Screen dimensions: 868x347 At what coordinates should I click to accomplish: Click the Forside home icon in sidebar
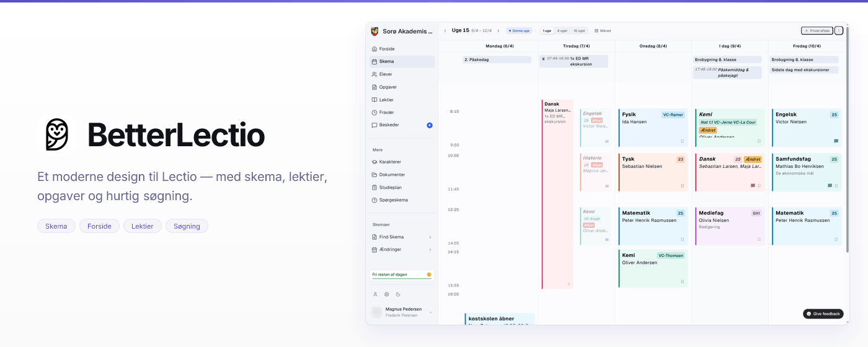pyautogui.click(x=374, y=49)
